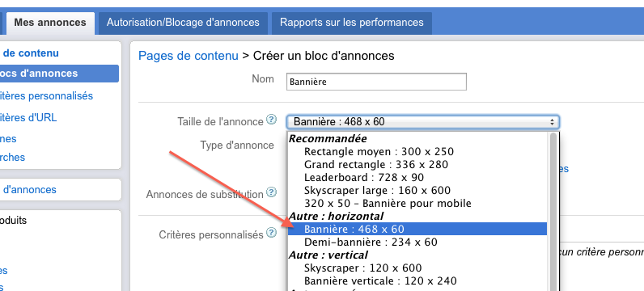
Task: Click help icon beside Annonces de substitution
Action: click(271, 192)
